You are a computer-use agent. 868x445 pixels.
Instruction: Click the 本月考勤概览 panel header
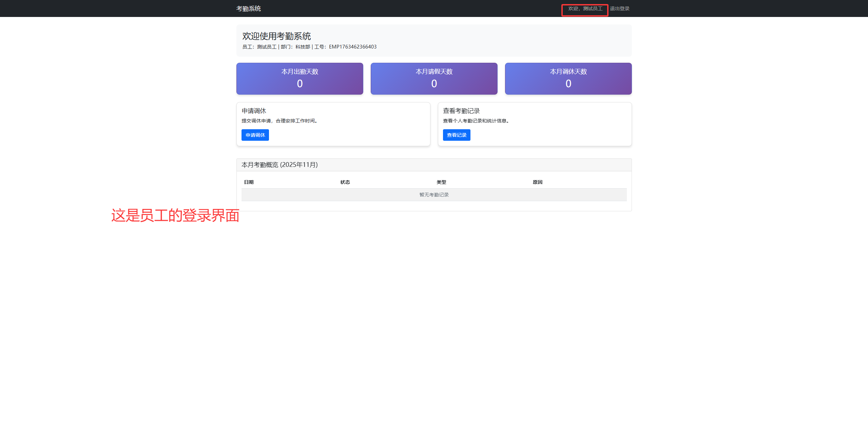point(279,165)
